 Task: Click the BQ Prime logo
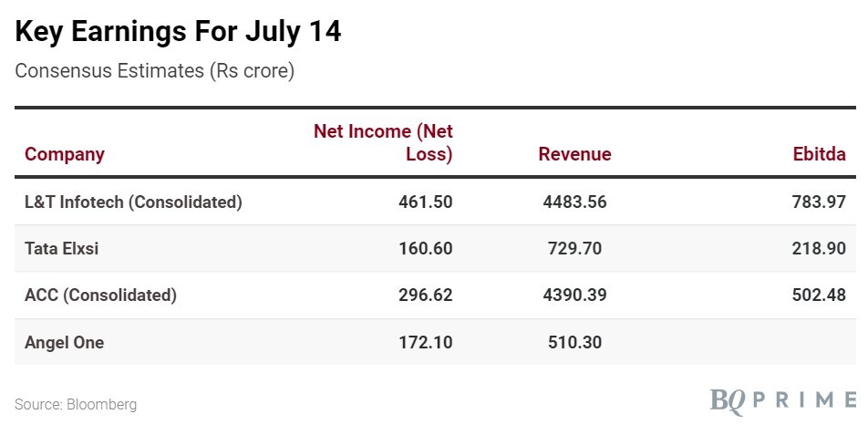[x=783, y=399]
